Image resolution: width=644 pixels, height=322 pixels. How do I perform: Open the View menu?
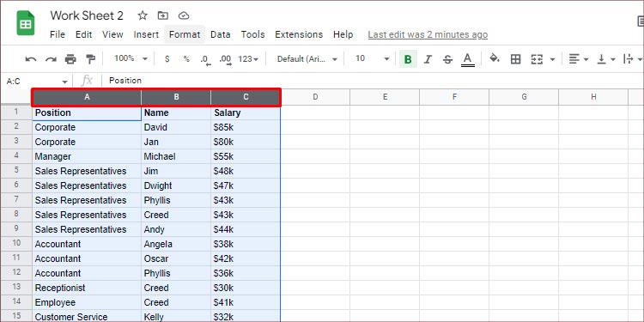pyautogui.click(x=112, y=34)
